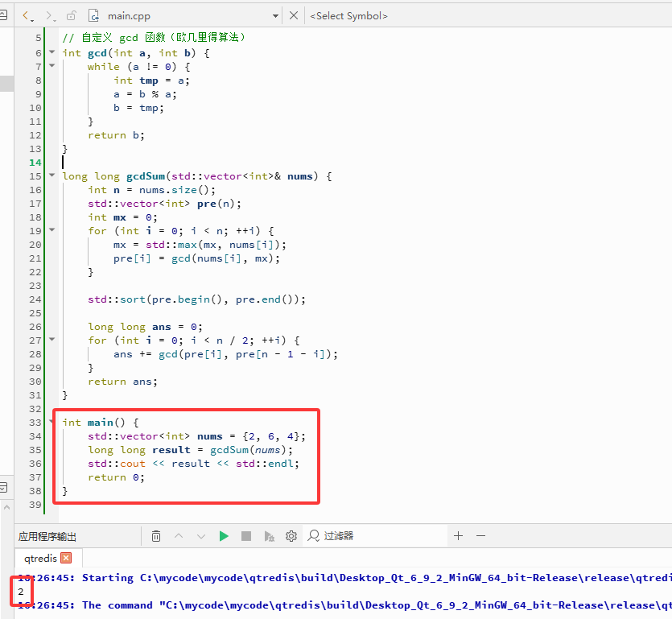The image size is (672, 619).
Task: Click the output value 2 line
Action: (x=21, y=592)
